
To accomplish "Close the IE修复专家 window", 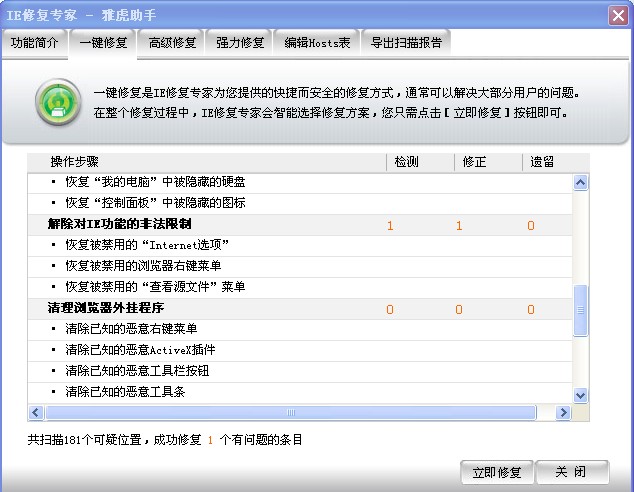I will click(x=618, y=16).
